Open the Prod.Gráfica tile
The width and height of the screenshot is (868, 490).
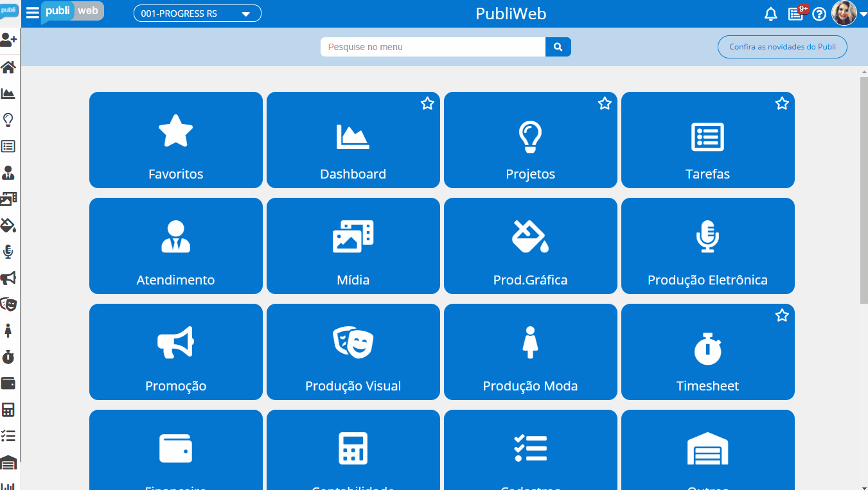coord(531,246)
